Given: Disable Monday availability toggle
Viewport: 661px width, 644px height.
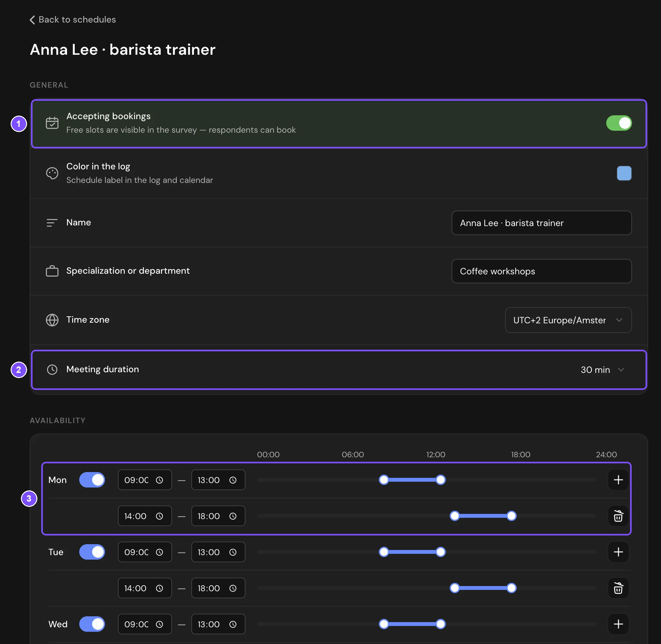Looking at the screenshot, I should point(92,479).
